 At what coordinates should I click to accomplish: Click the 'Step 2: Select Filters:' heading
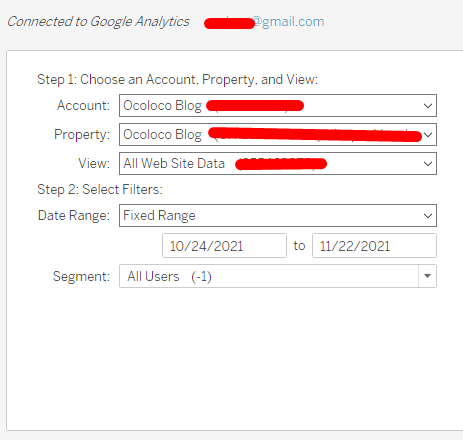tap(100, 189)
